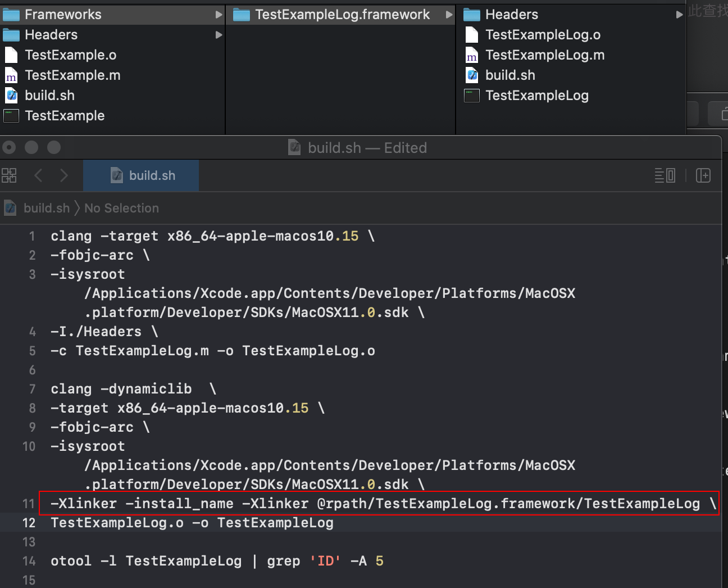Place cursor on line 8 -target option
Image resolution: width=728 pixels, height=588 pixels.
coord(188,408)
